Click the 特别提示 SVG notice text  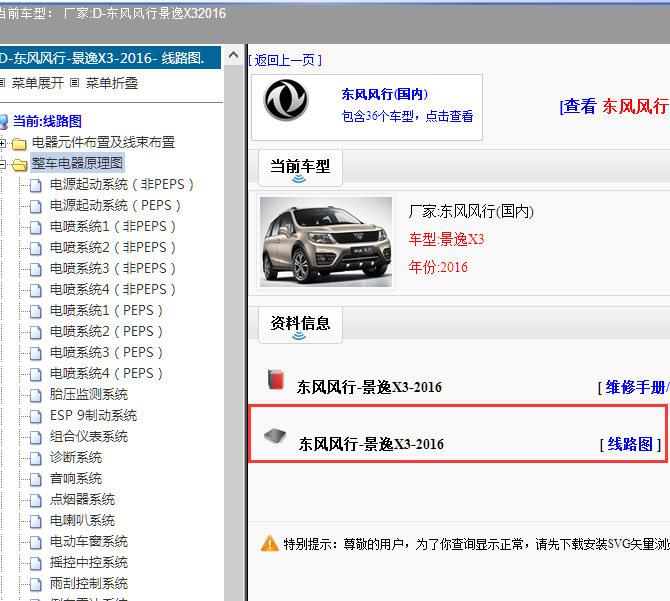tap(476, 544)
